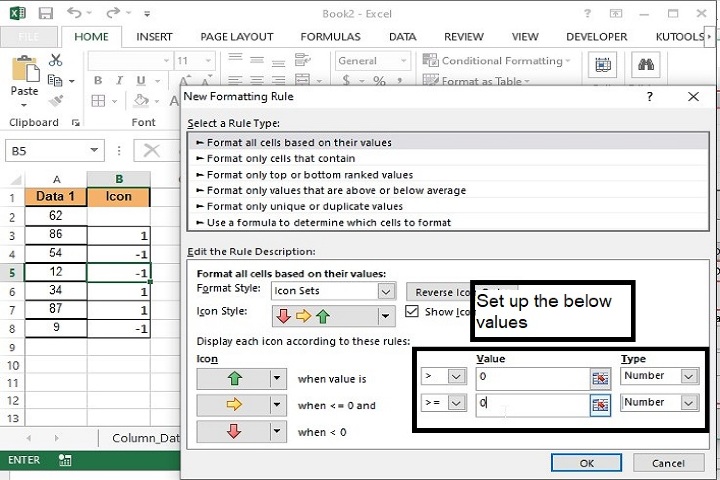This screenshot has height=480, width=720.
Task: Click the cells icon left of the binoculars
Action: tap(603, 64)
